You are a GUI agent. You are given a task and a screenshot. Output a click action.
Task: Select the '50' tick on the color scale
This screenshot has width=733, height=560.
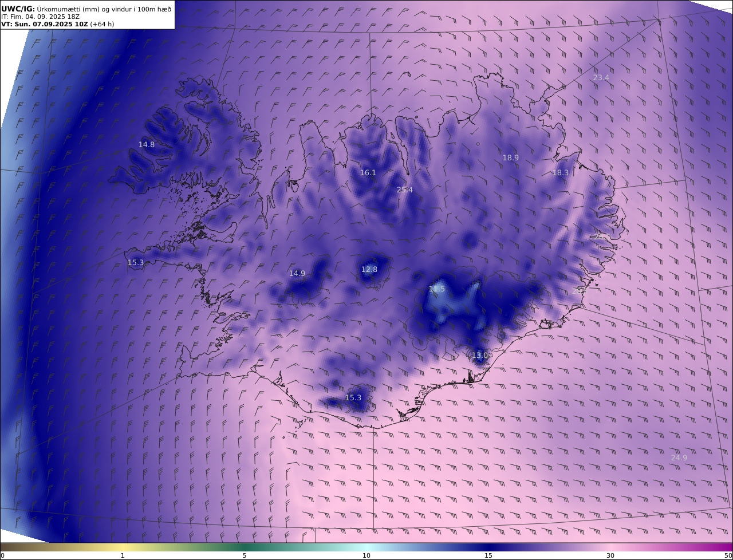728,555
